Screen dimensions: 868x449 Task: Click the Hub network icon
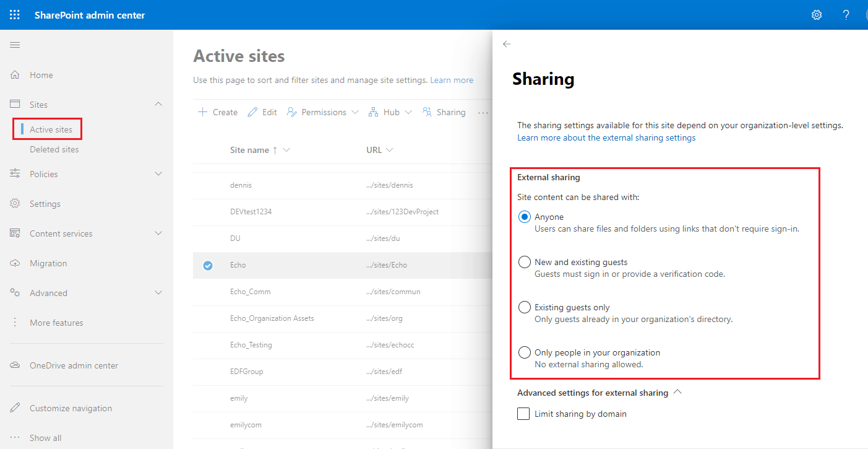373,112
